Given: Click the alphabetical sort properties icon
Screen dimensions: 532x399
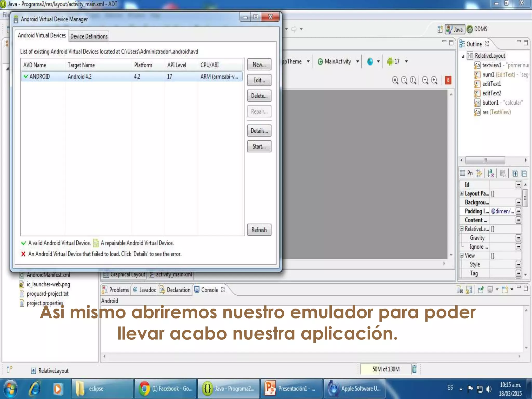Looking at the screenshot, I should click(490, 173).
